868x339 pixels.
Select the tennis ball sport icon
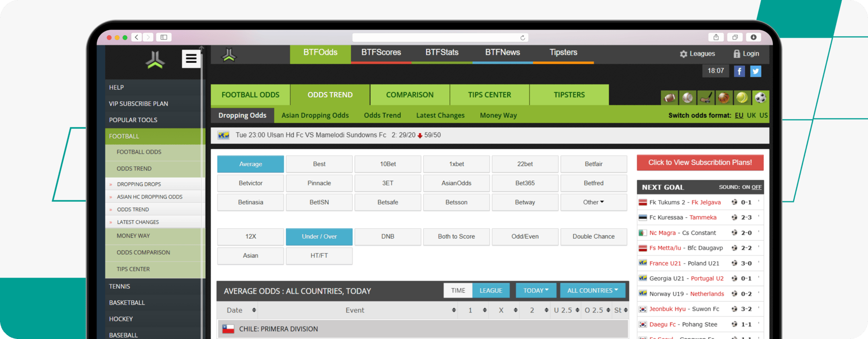(742, 98)
